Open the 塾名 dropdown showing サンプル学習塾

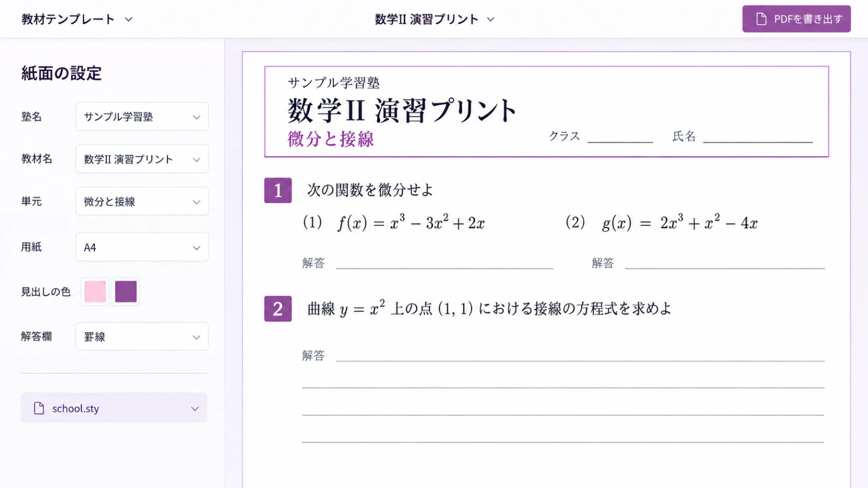(x=142, y=117)
